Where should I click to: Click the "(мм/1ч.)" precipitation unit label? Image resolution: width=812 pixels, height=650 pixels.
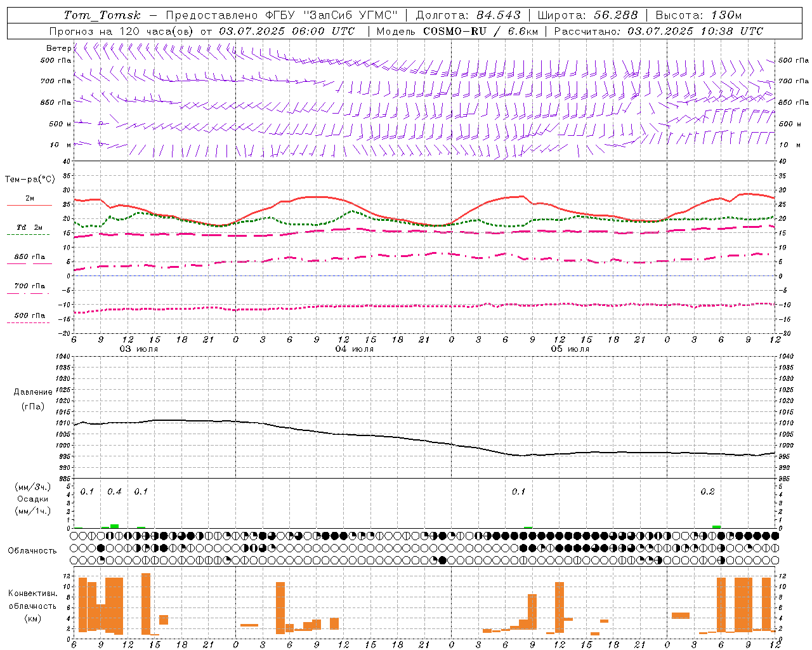click(32, 511)
